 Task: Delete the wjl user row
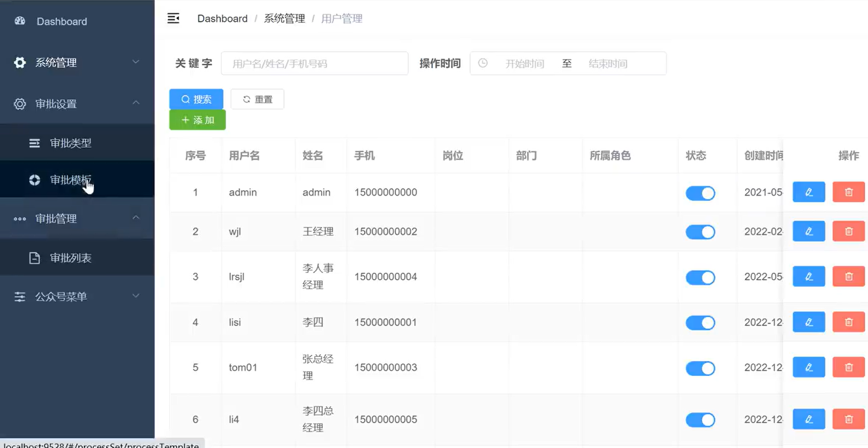tap(848, 232)
